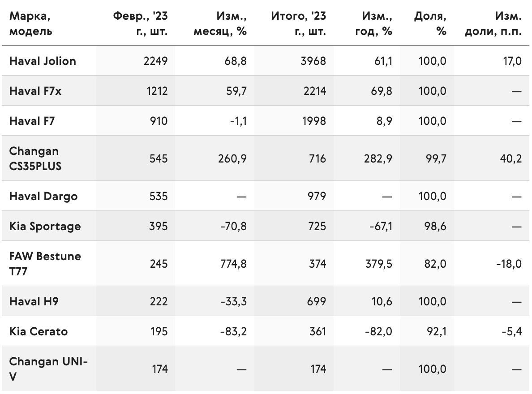532x394 pixels.
Task: Click the 'Изм. доли, п.п.' header
Action: tap(493, 23)
